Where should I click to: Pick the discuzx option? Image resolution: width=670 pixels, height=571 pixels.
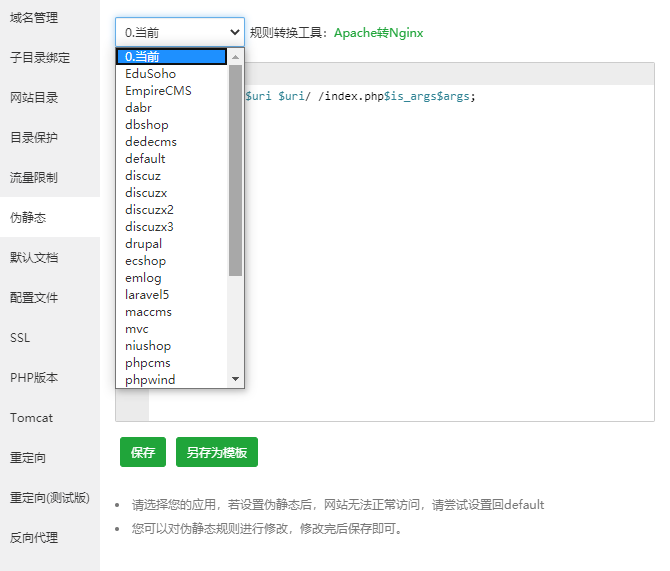click(x=171, y=193)
